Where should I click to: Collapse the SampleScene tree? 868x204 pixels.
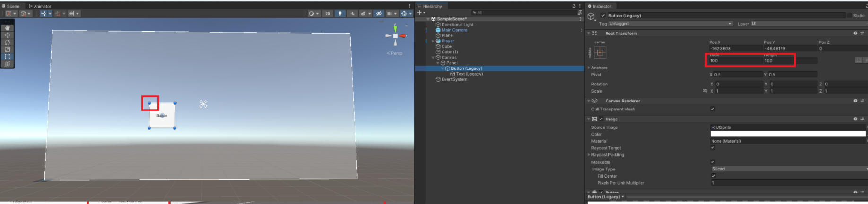click(x=428, y=19)
